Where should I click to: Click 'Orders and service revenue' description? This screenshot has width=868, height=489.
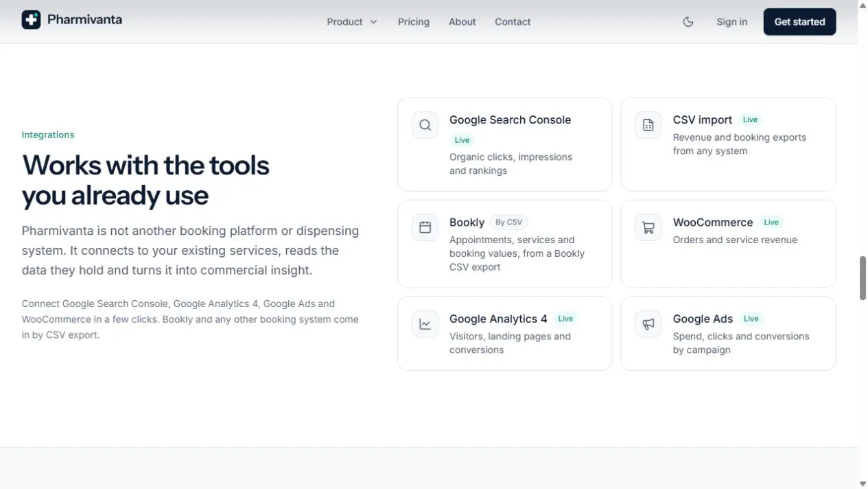[735, 240]
